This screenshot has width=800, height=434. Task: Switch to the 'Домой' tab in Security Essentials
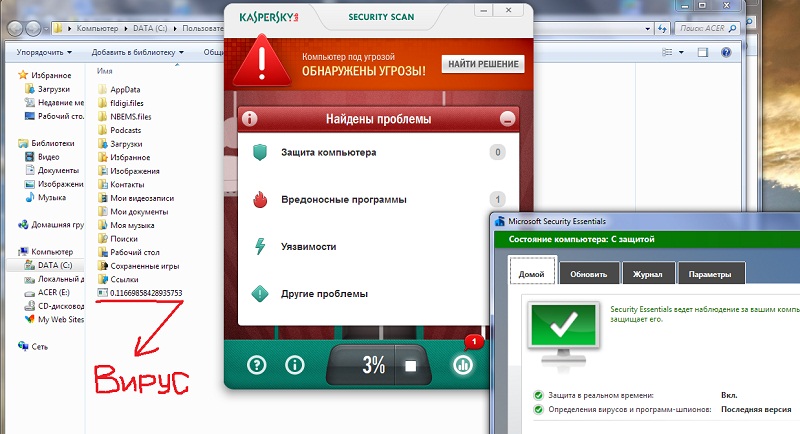click(x=532, y=270)
